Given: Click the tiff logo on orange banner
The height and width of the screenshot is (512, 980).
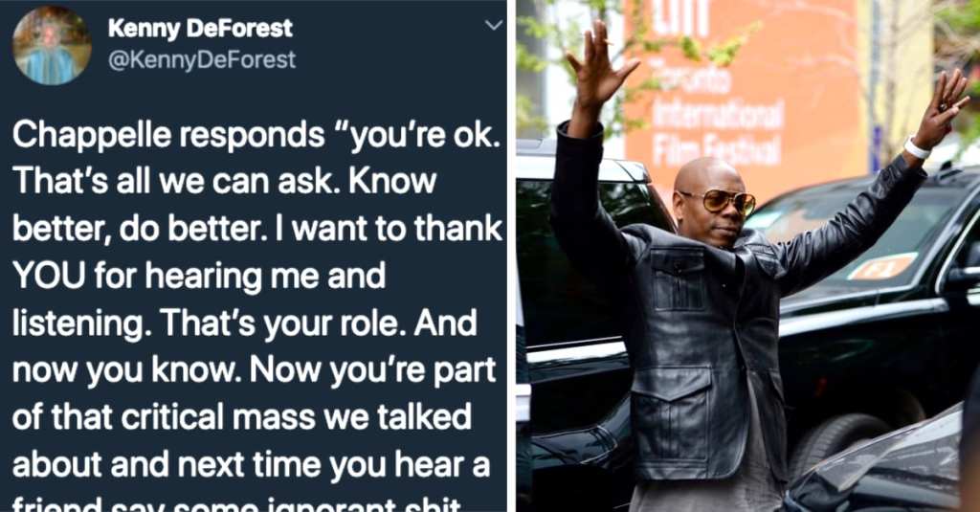Looking at the screenshot, I should pyautogui.click(x=681, y=17).
